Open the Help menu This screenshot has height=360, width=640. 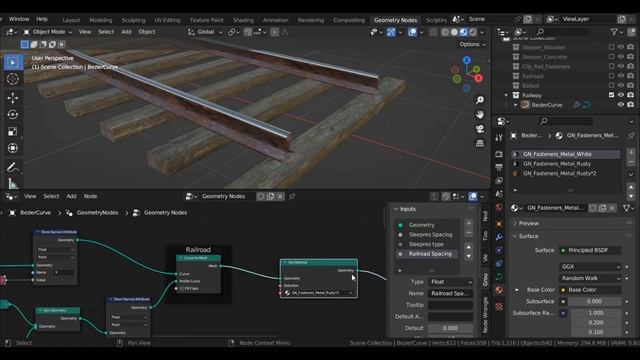[x=42, y=19]
